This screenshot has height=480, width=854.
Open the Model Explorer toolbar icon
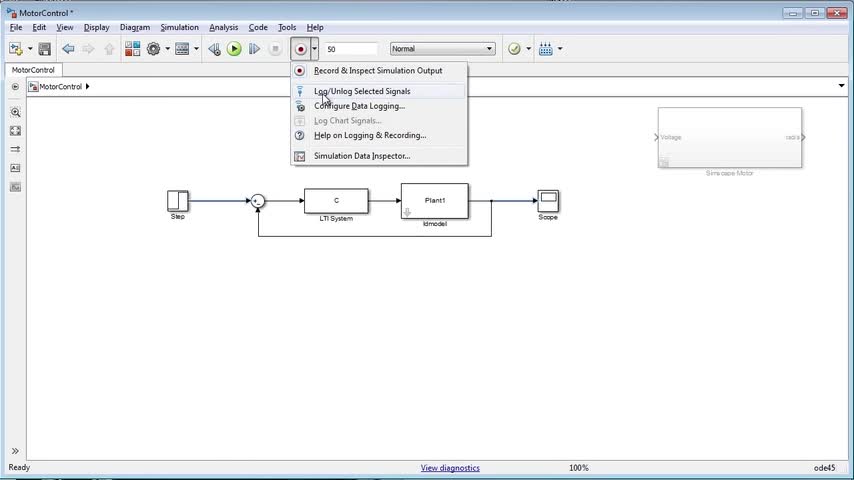[182, 49]
